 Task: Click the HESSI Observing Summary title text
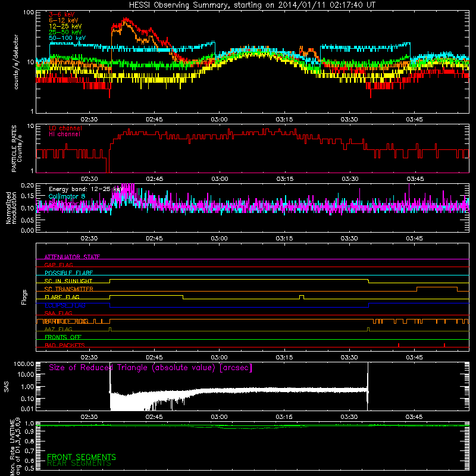click(252, 5)
